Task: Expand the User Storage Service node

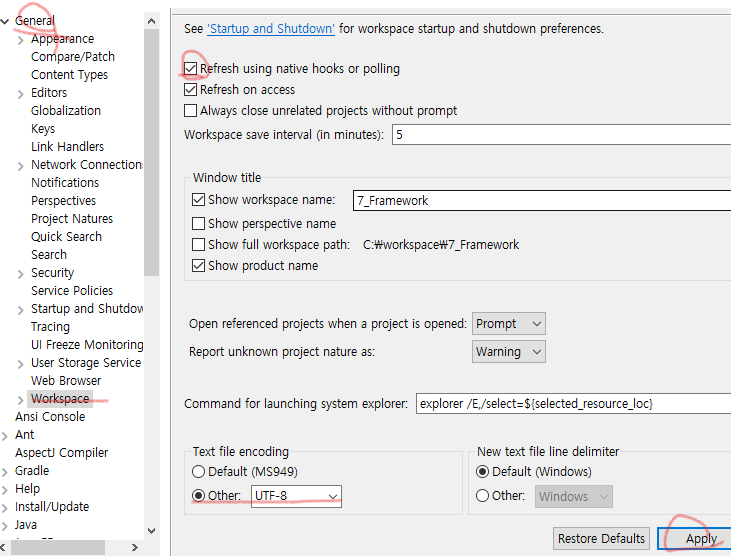Action: click(21, 364)
